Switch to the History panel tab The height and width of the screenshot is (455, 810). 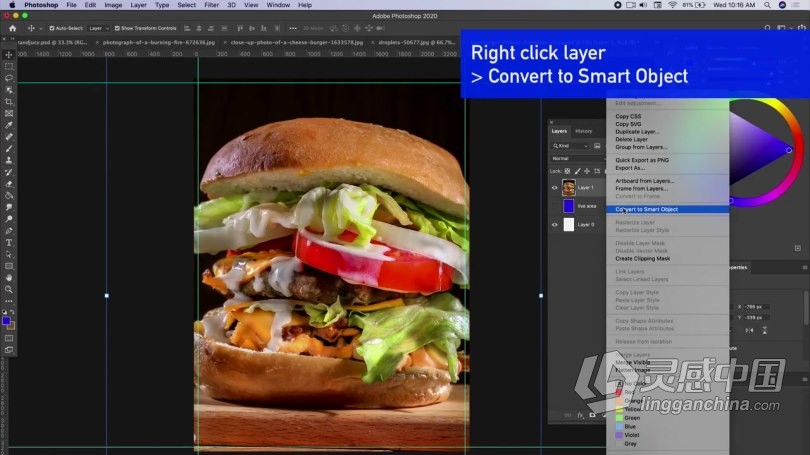(x=583, y=131)
